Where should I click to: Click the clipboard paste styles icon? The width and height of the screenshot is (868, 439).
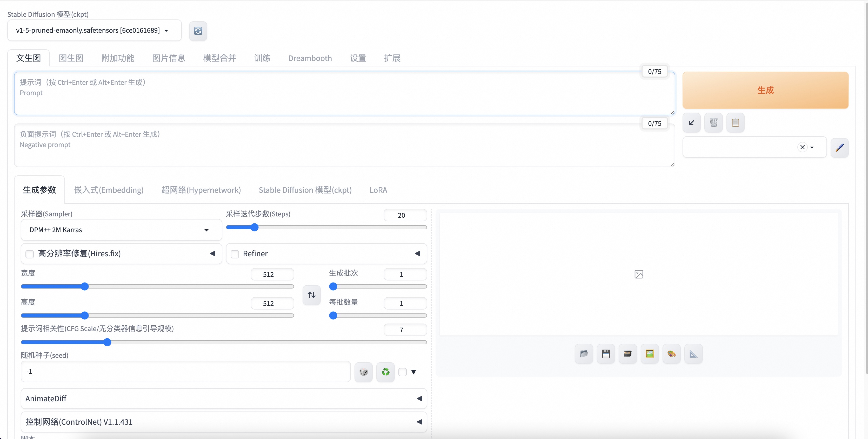735,122
